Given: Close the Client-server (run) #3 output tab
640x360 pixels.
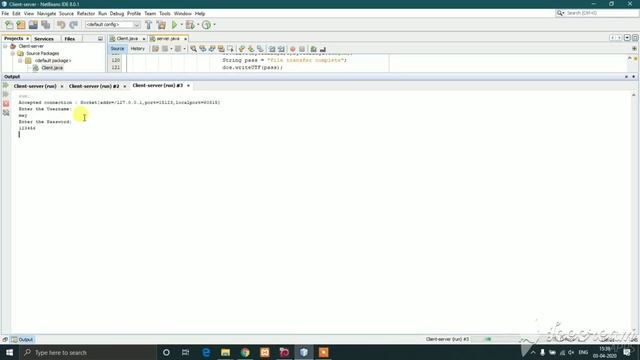Looking at the screenshot, I should coord(188,86).
